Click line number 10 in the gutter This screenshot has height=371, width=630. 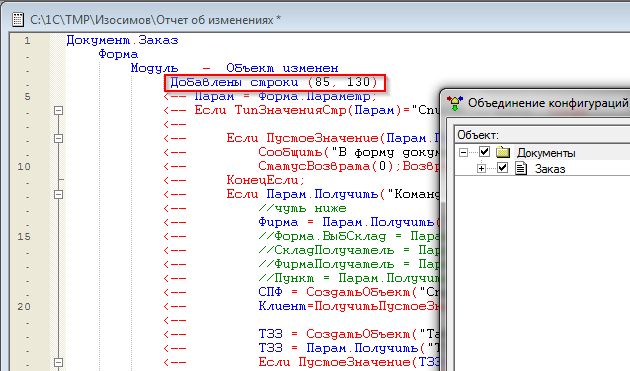[x=24, y=166]
